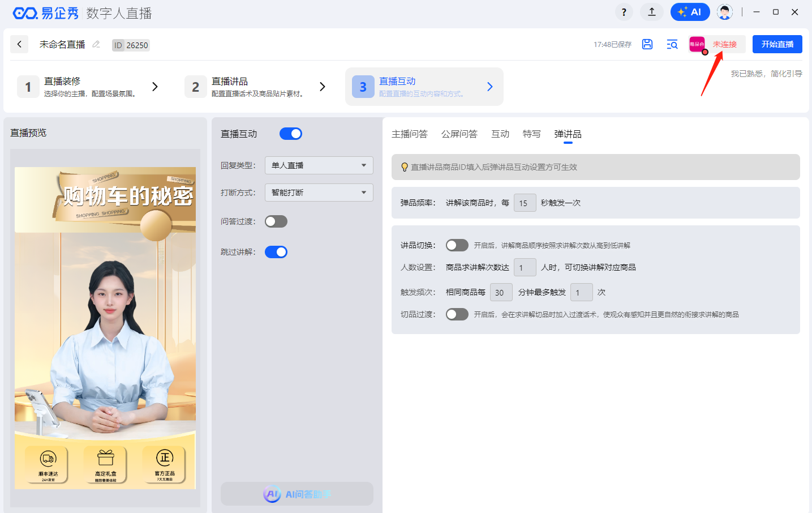Expand the 打断方式 dropdown
The width and height of the screenshot is (812, 513).
[319, 193]
